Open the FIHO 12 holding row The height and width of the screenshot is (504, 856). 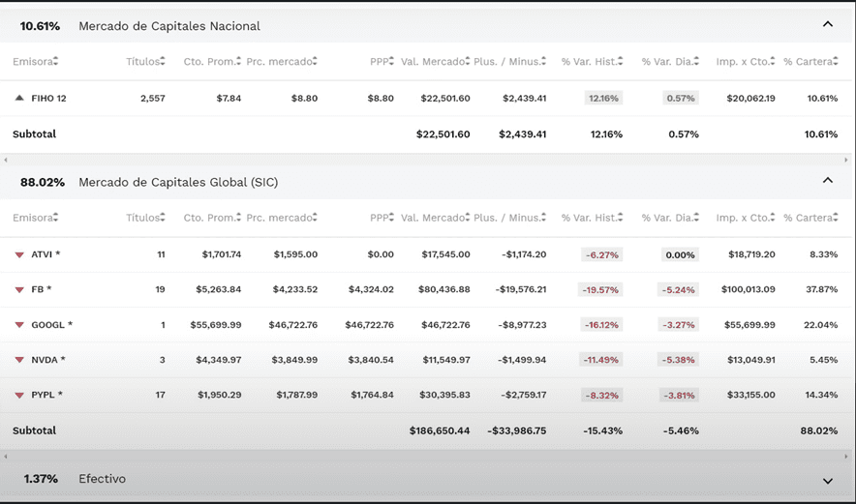(48, 99)
